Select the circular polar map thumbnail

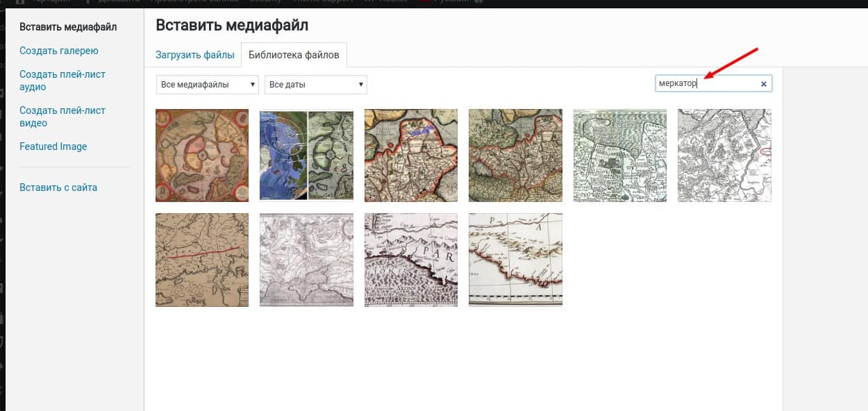click(202, 156)
